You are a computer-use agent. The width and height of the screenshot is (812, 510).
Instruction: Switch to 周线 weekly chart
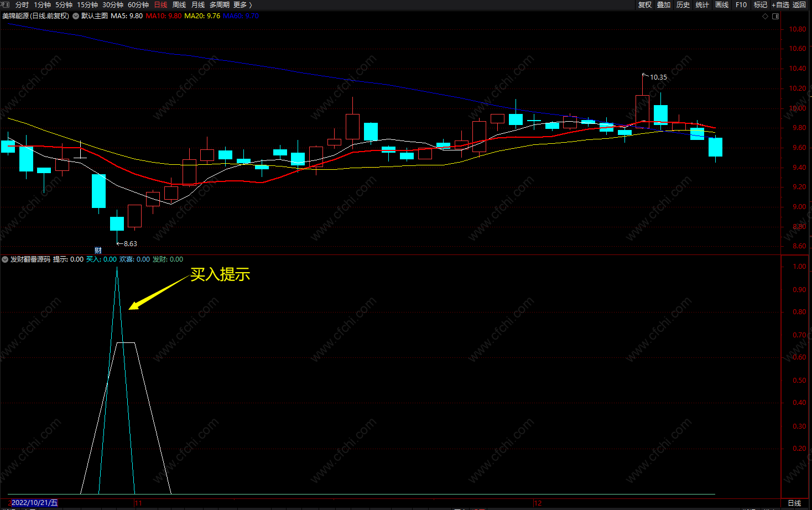click(179, 4)
